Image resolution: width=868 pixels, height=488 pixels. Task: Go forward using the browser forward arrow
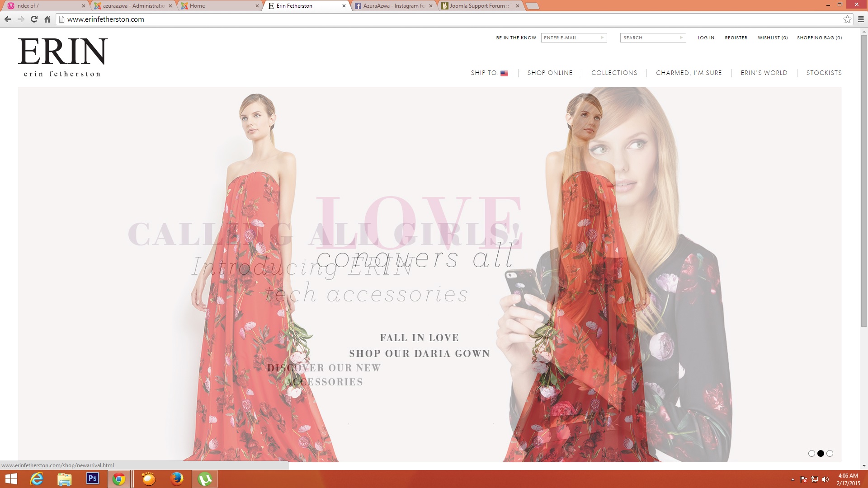tap(21, 19)
